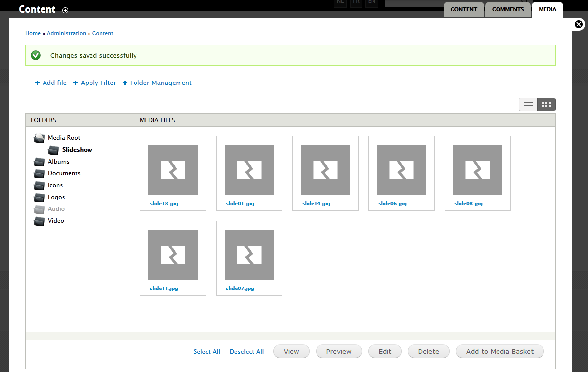Switch to list view layout icon
Screen dimensions: 588x372
coord(528,105)
